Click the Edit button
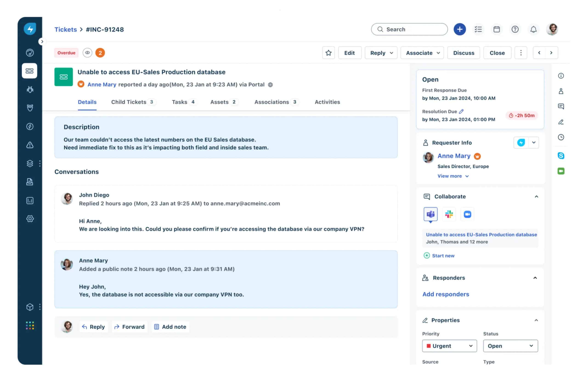Viewport: 588px width, 381px height. click(x=350, y=53)
